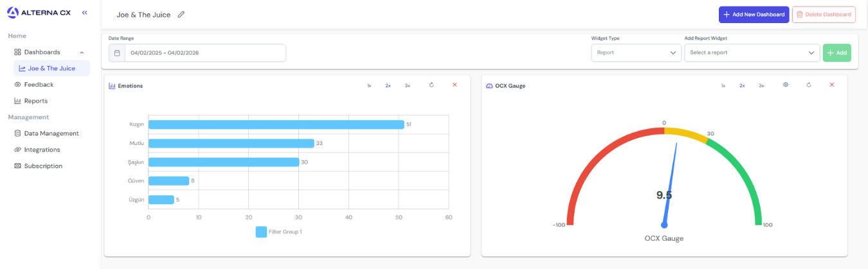868x269 pixels.
Task: Remove the OCX Gauge widget with red X
Action: tap(832, 85)
